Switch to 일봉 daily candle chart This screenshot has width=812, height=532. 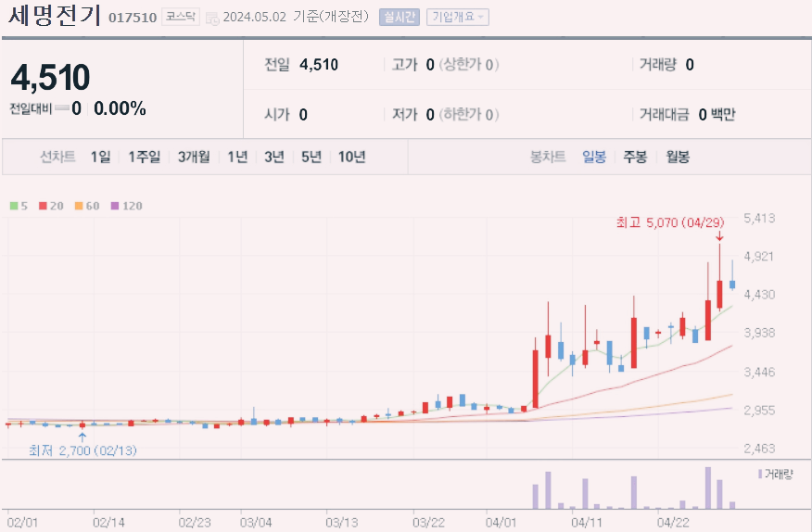tap(594, 157)
